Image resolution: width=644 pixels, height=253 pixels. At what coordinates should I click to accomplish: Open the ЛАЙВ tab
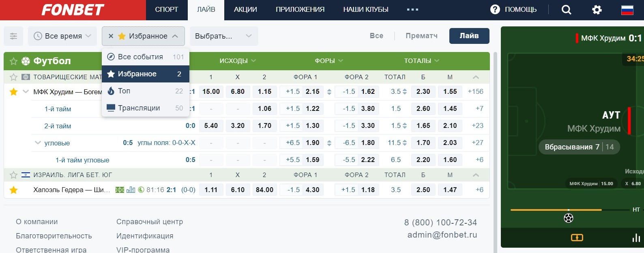point(206,10)
